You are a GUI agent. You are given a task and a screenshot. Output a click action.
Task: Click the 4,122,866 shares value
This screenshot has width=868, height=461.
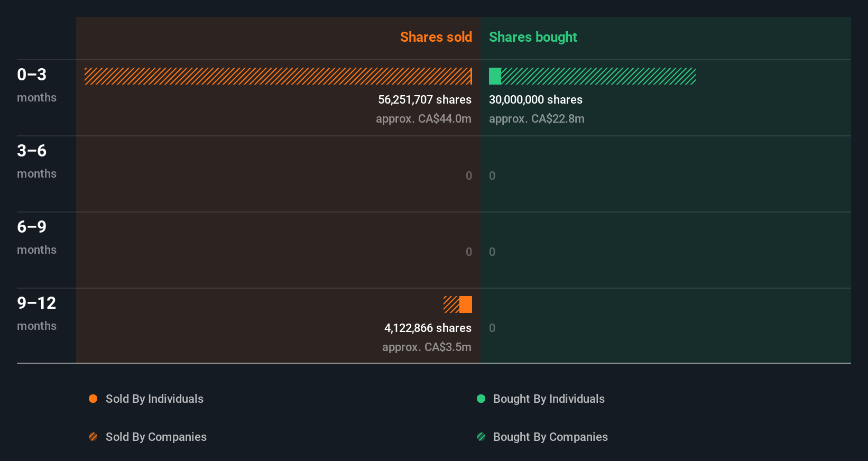428,328
